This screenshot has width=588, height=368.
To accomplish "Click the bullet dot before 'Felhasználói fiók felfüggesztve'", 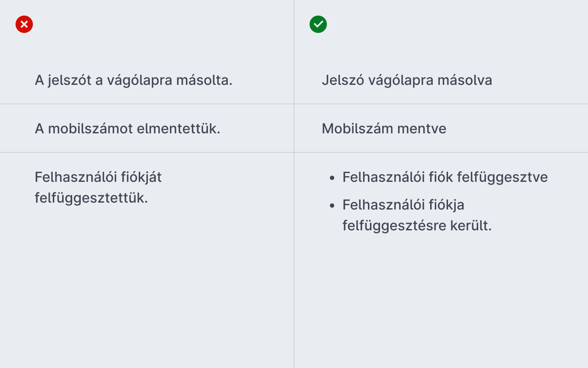I will coord(332,178).
